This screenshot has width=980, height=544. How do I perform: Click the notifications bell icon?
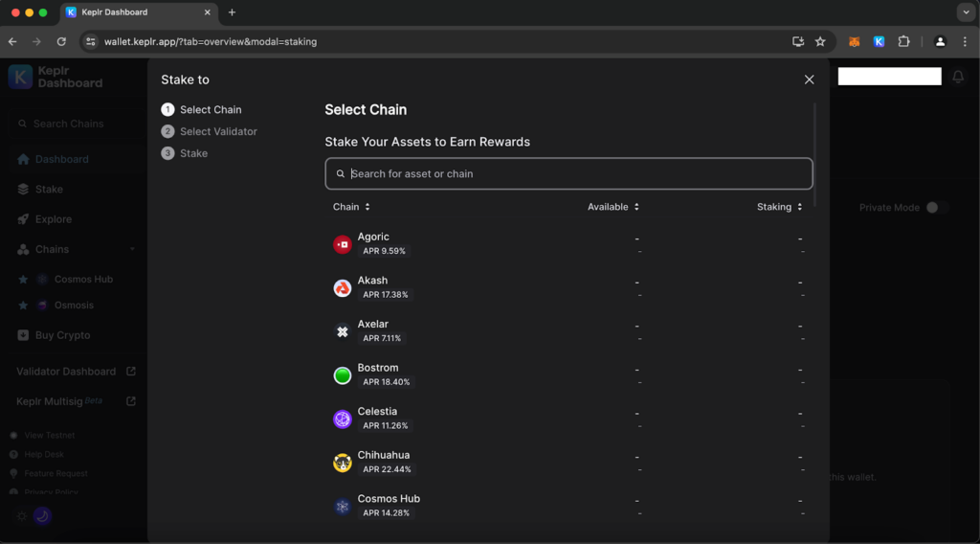957,77
